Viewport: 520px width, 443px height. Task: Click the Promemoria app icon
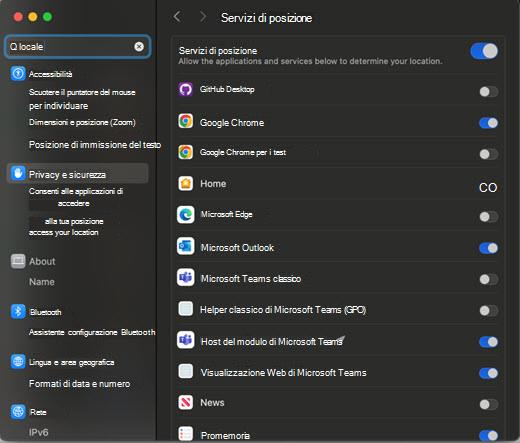pos(186,434)
